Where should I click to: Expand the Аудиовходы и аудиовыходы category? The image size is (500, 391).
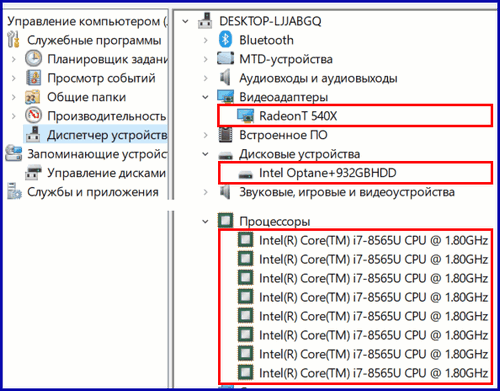206,78
